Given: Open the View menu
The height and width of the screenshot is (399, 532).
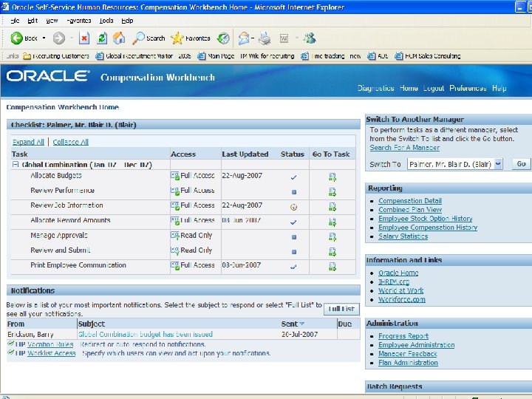Looking at the screenshot, I should tap(52, 21).
